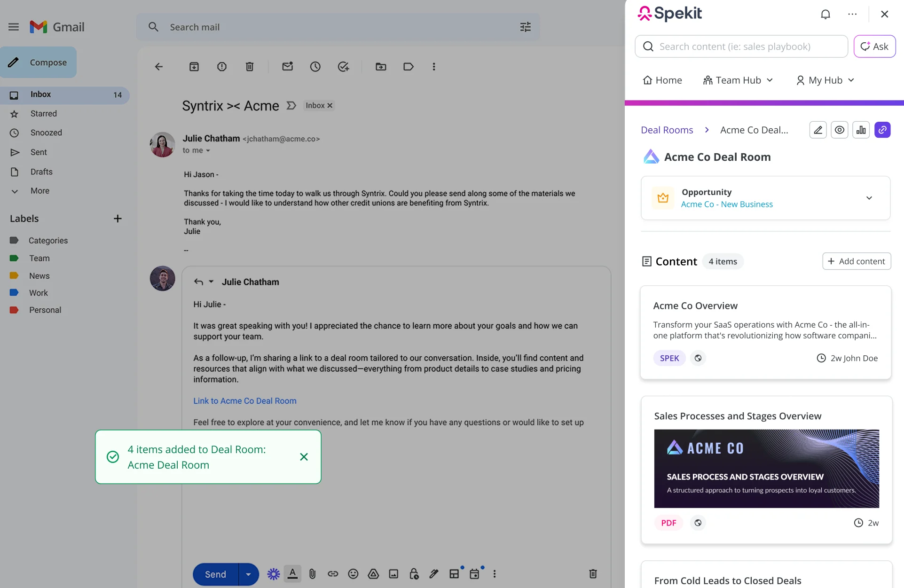Click the Spekit search content field

pyautogui.click(x=741, y=47)
